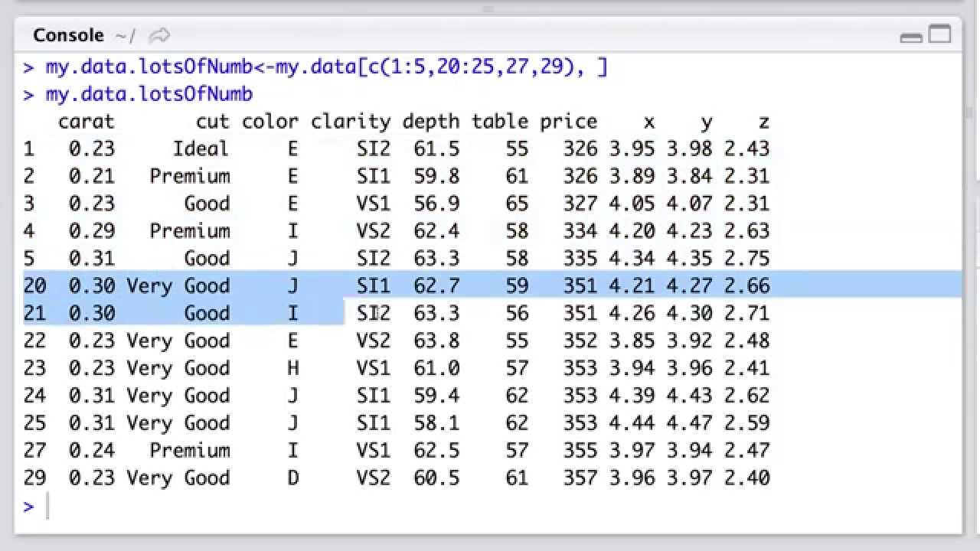Click the clarity column header
The height and width of the screenshot is (551, 980).
click(350, 121)
